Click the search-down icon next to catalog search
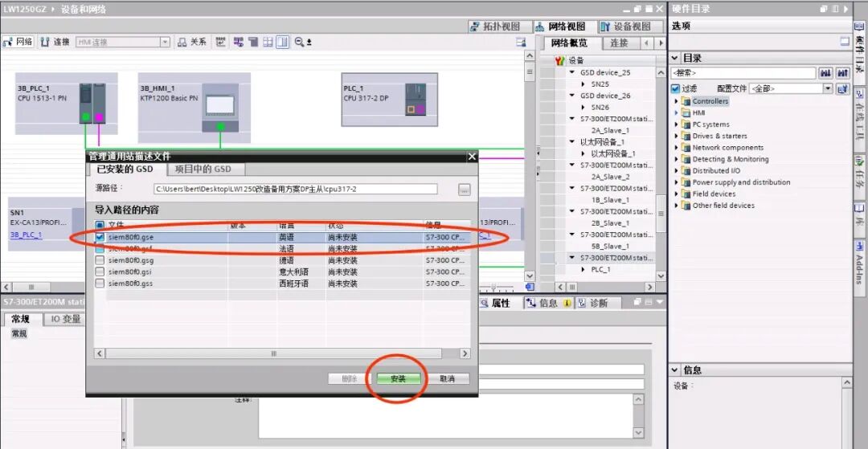Viewport: 868px width, 449px height. pos(825,73)
